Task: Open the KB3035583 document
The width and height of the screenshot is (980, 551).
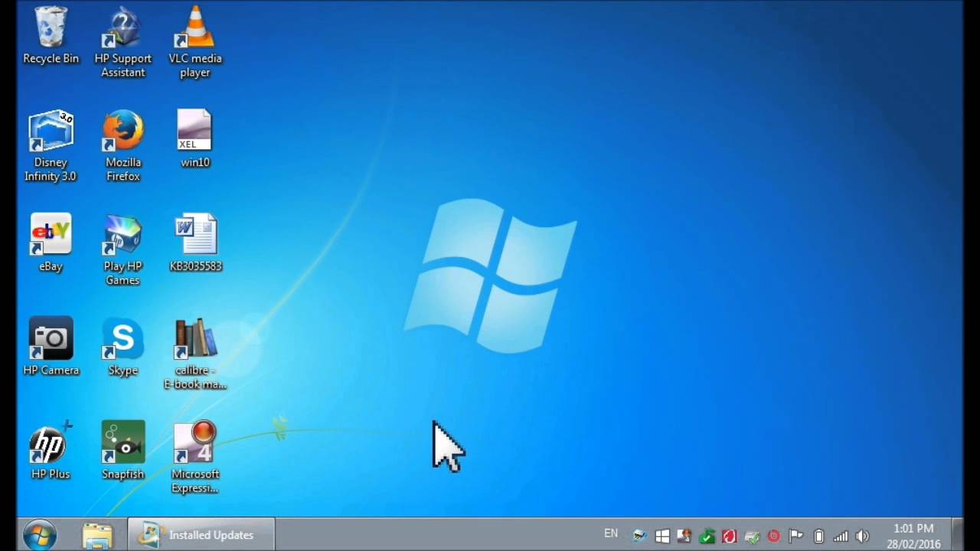Action: click(195, 234)
